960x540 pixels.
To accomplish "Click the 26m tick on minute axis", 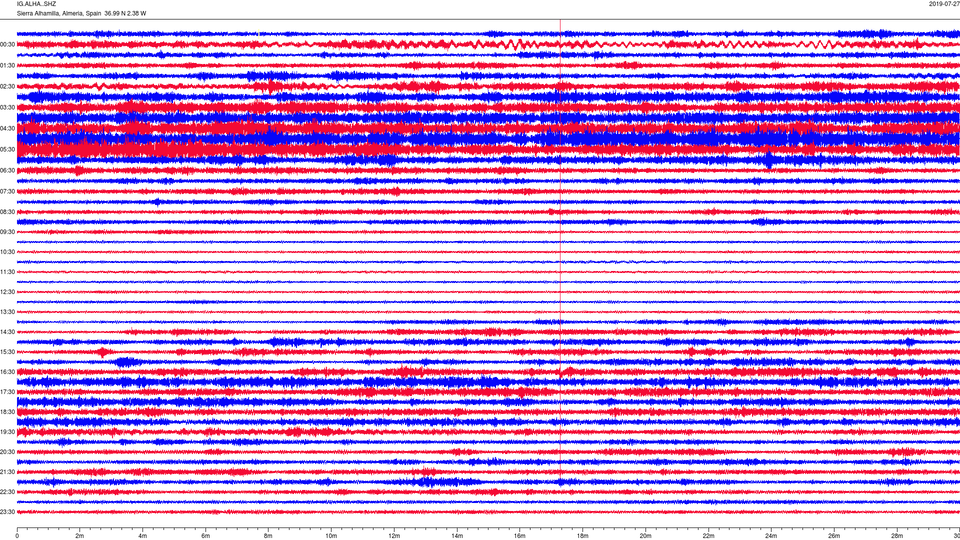I will 834,536.
